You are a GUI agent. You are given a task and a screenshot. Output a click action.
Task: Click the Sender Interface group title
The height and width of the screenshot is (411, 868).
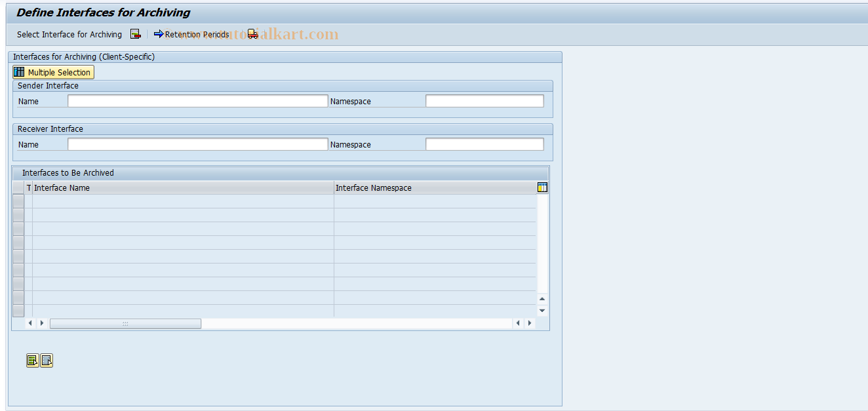click(48, 86)
